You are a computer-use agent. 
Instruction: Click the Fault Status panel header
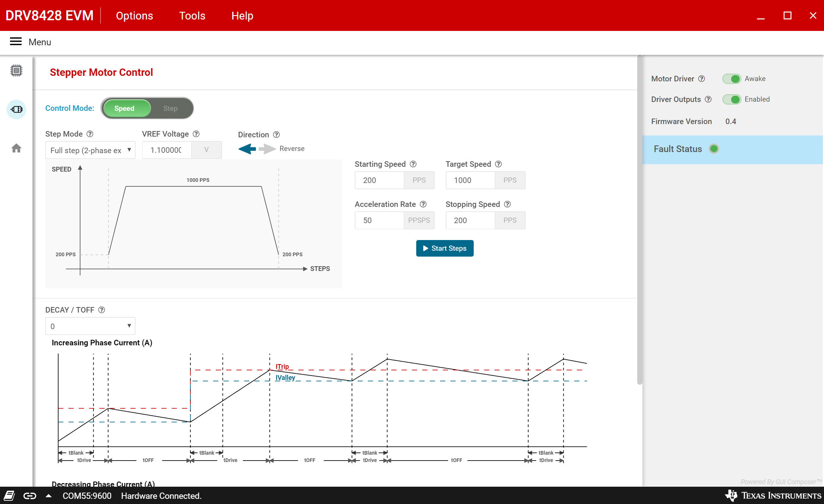coord(733,149)
